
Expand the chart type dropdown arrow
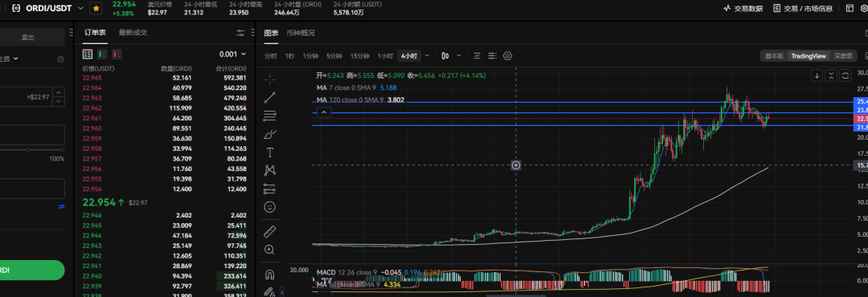tap(460, 56)
